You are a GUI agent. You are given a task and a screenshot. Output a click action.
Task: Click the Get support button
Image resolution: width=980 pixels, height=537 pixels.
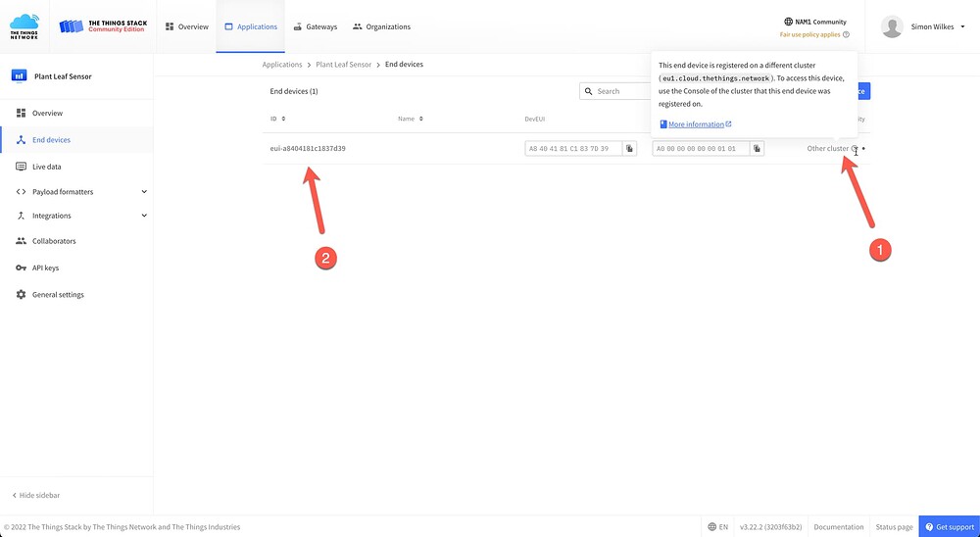(950, 527)
